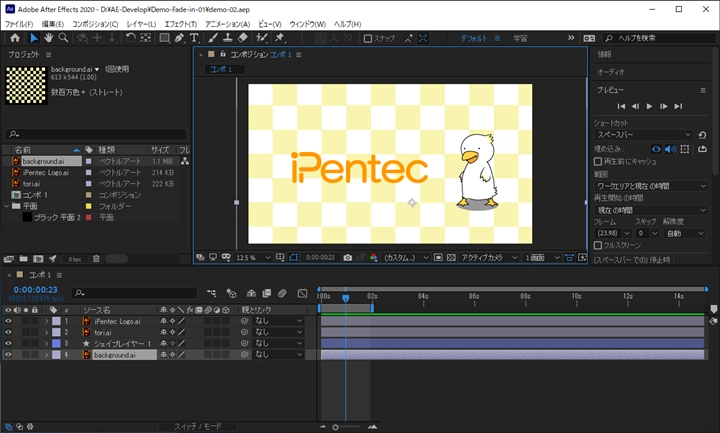This screenshot has height=433, width=720.
Task: Open the 12.5% magnification dropdown
Action: (248, 257)
